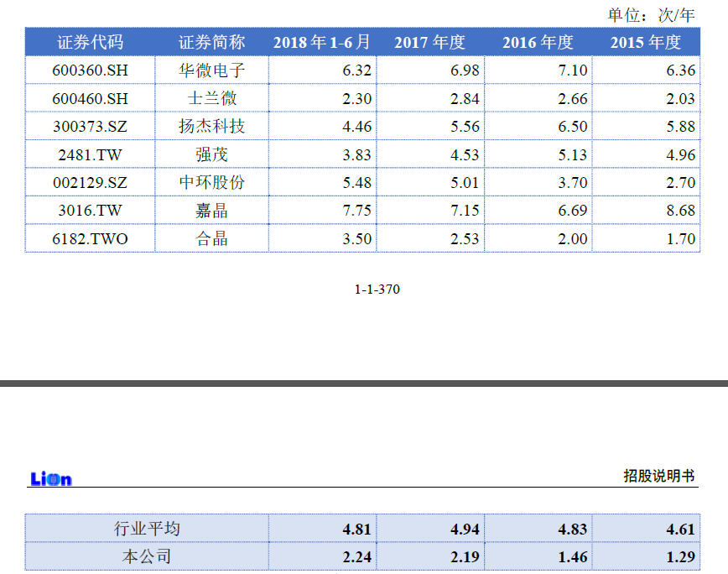The width and height of the screenshot is (728, 574).
Task: Select the 证券简称 column header
Action: tap(211, 42)
